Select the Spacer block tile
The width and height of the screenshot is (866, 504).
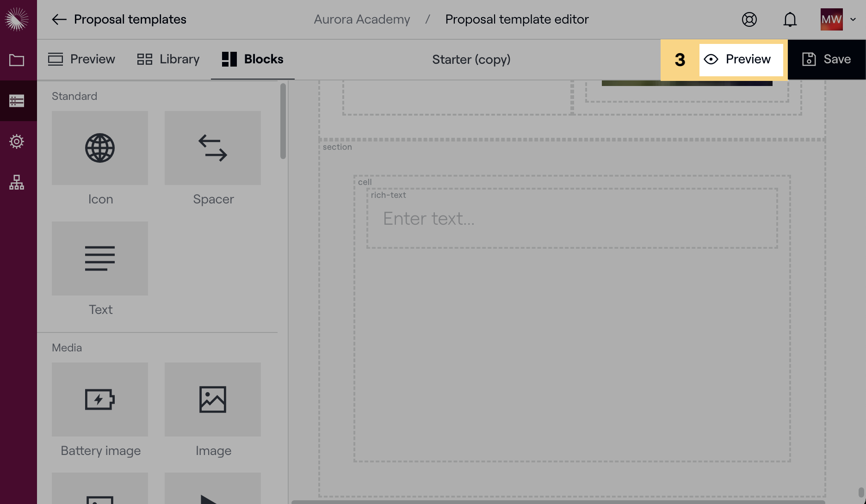(213, 148)
